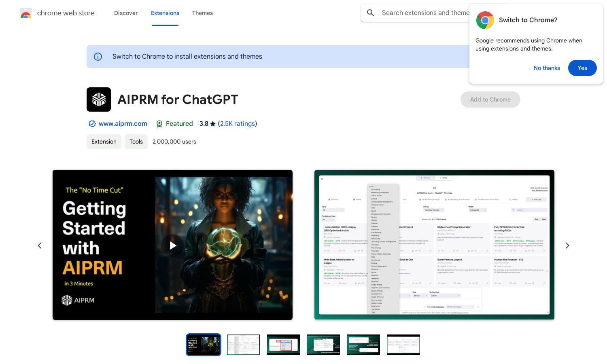
Task: Select the fourth carousel thumbnail
Action: pyautogui.click(x=323, y=345)
